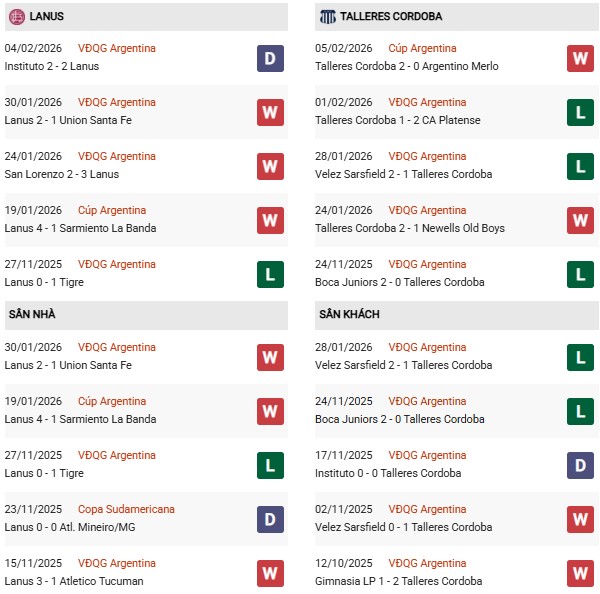Select the LANUS section header
This screenshot has width=600, height=594.
pos(145,17)
